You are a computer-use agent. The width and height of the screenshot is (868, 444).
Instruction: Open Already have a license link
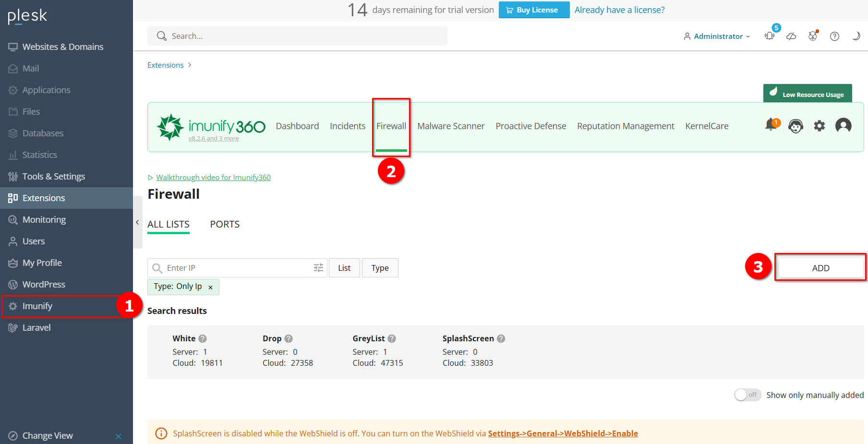point(619,10)
